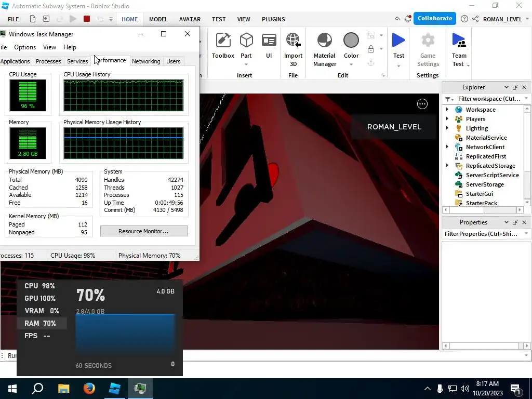Click the Collaborate button
Viewport: 532px width, 399px height.
[435, 18]
